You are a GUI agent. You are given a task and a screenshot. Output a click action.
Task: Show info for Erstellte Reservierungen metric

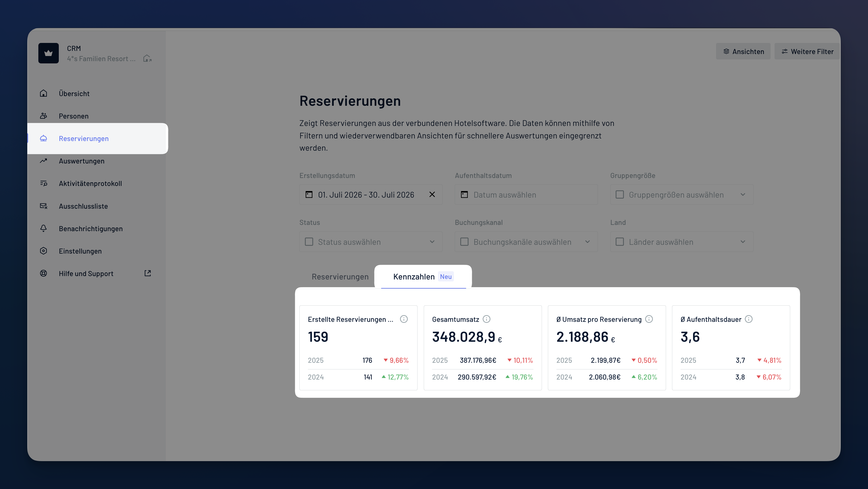[404, 319]
